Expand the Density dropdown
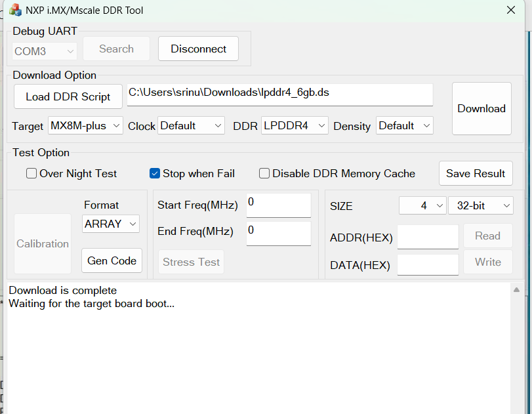Image resolution: width=532 pixels, height=414 pixels. [x=404, y=126]
